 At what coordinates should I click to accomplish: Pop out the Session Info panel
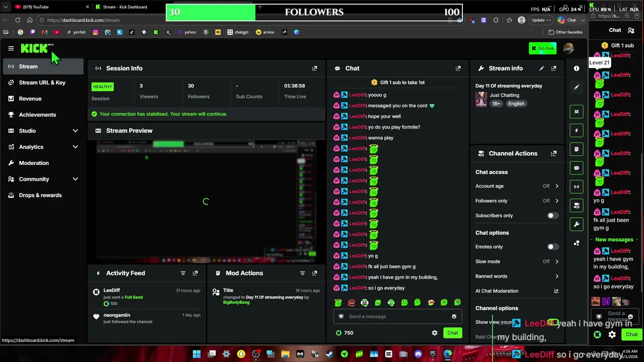click(x=314, y=68)
